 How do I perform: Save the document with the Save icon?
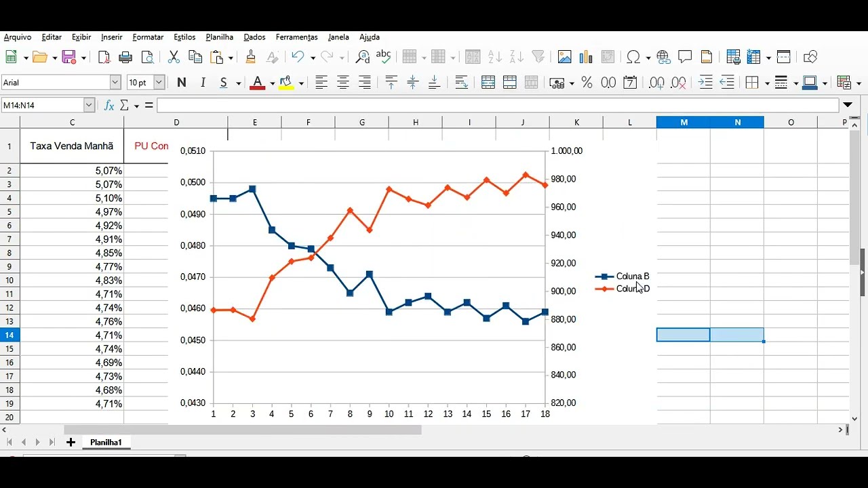click(x=68, y=57)
